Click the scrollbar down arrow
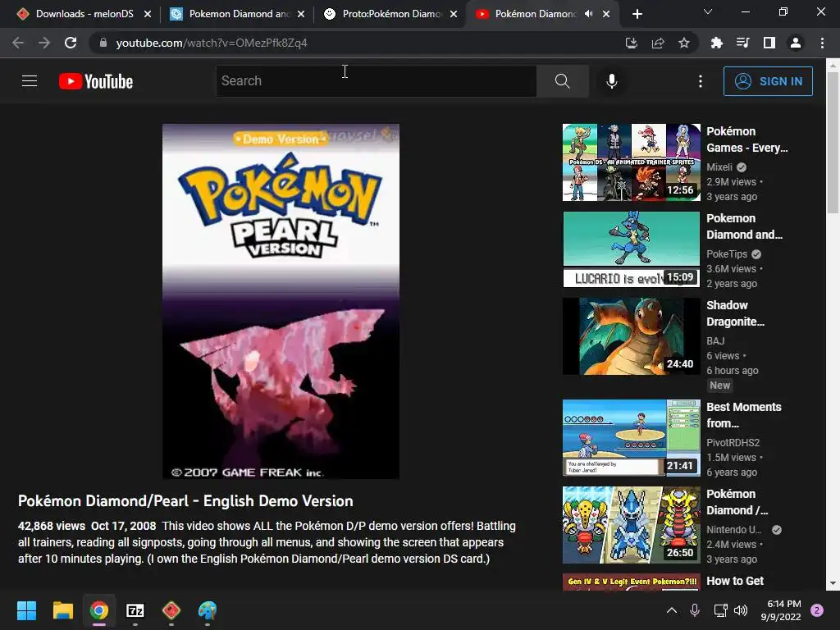The image size is (840, 630). pyautogui.click(x=833, y=583)
